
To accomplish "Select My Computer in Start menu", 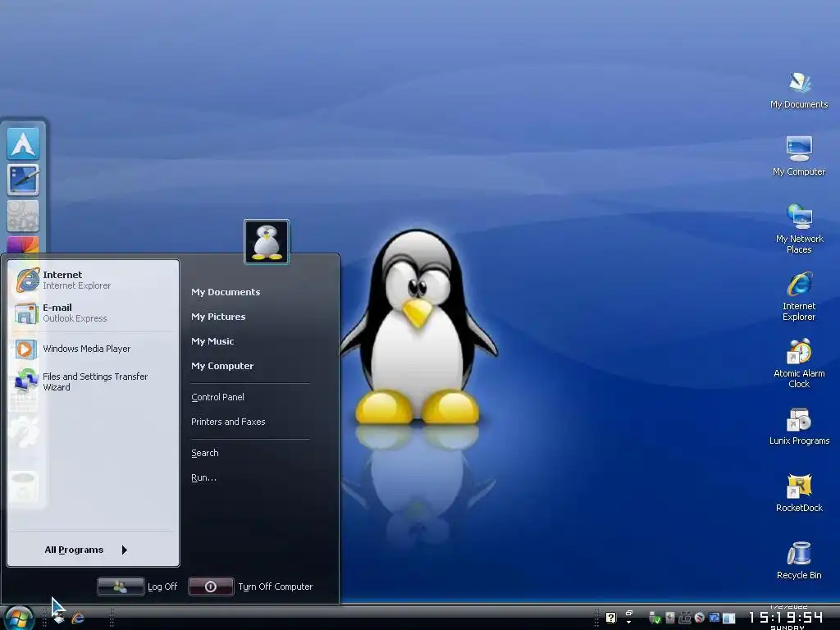I will click(x=222, y=366).
